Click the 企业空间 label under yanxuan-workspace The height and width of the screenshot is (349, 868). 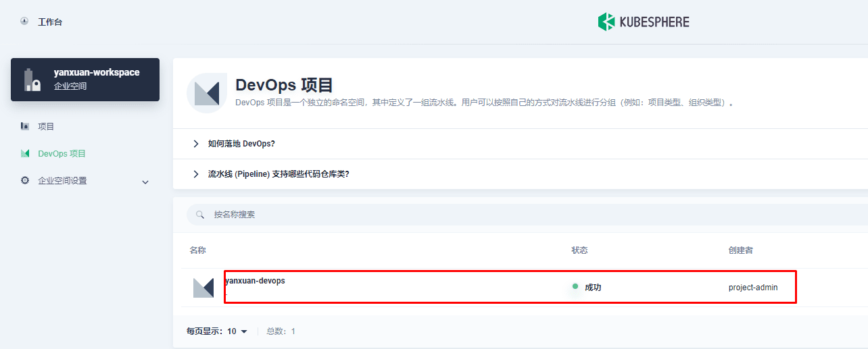tap(70, 86)
